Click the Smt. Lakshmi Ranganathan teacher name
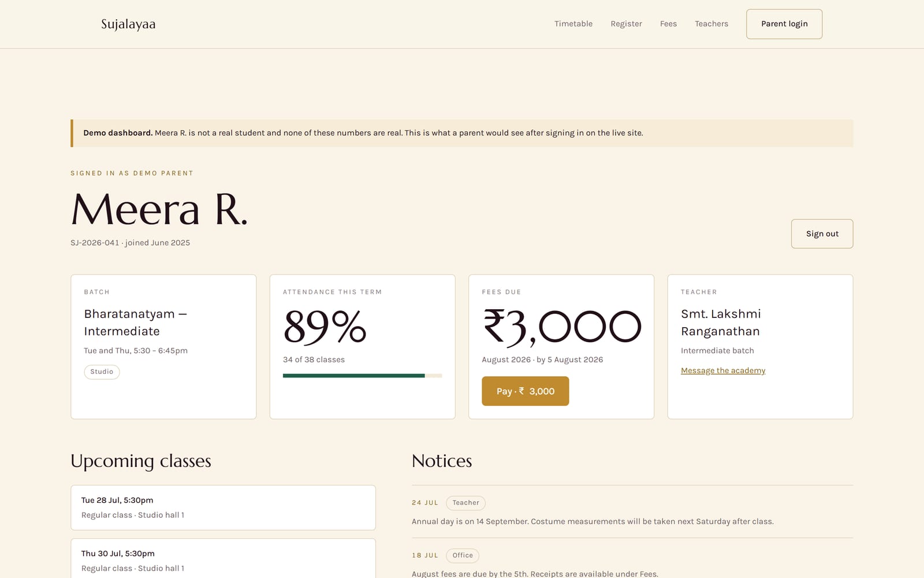Image resolution: width=924 pixels, height=578 pixels. (x=721, y=323)
